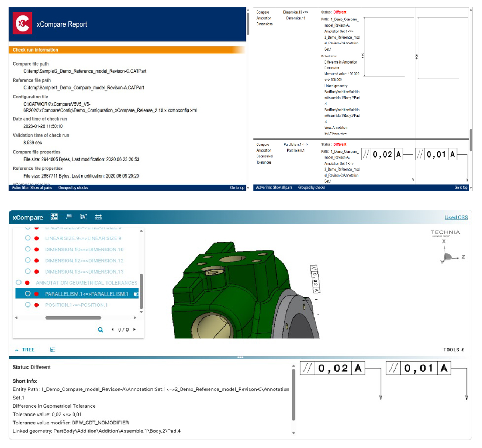The height and width of the screenshot is (448, 482).
Task: Click the 0,02 A tolerance image in report
Action: coord(382,154)
